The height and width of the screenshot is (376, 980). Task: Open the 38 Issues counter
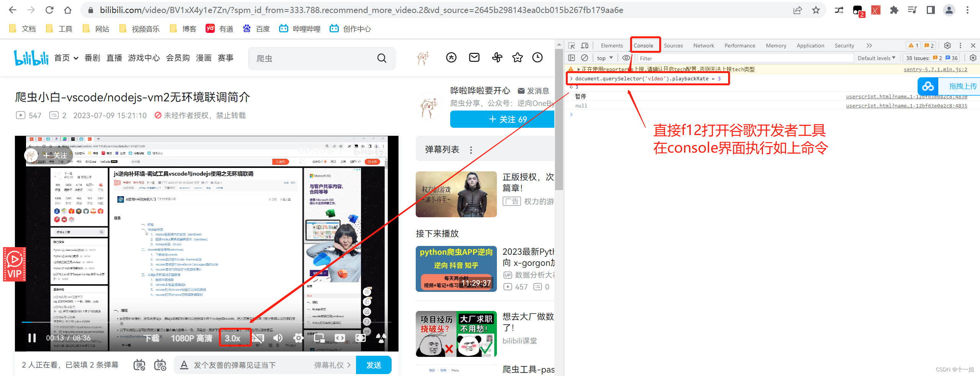[x=932, y=58]
